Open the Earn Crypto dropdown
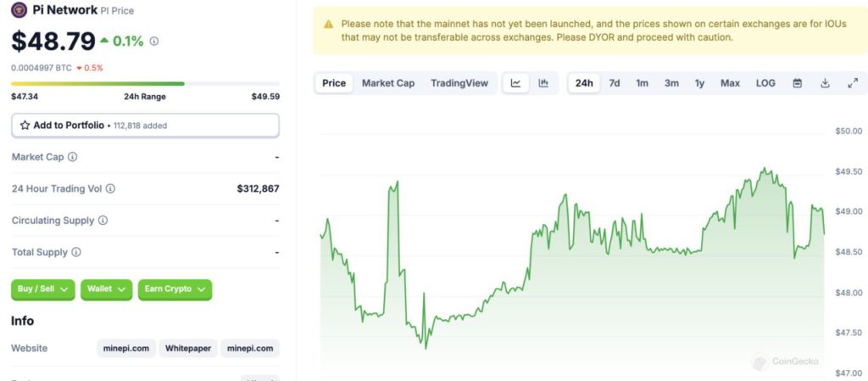The image size is (868, 381). click(x=175, y=289)
